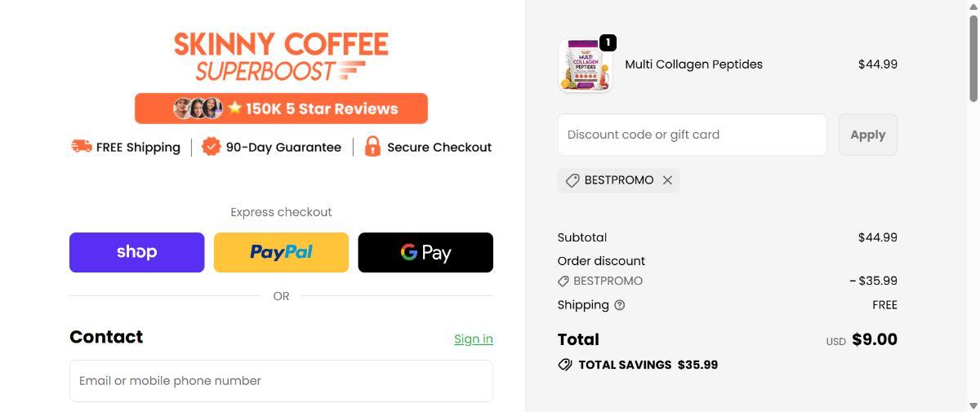The height and width of the screenshot is (412, 980).
Task: Open the Sign in link
Action: 474,339
